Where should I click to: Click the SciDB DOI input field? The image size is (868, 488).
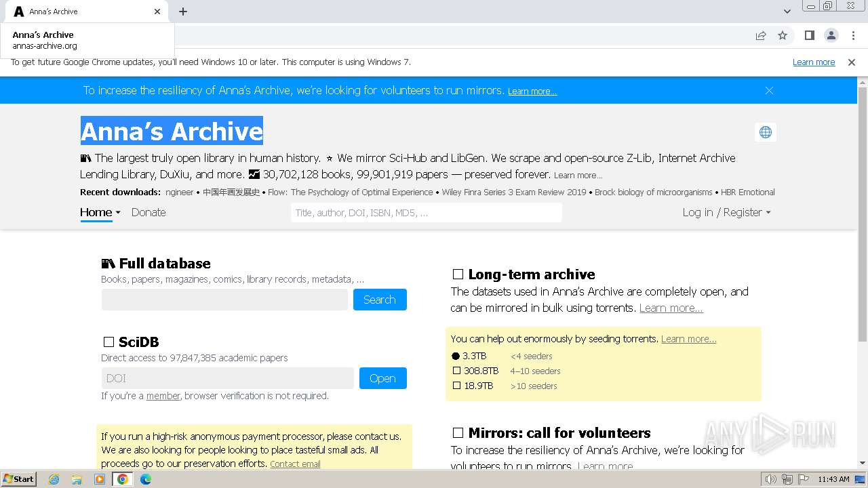228,378
